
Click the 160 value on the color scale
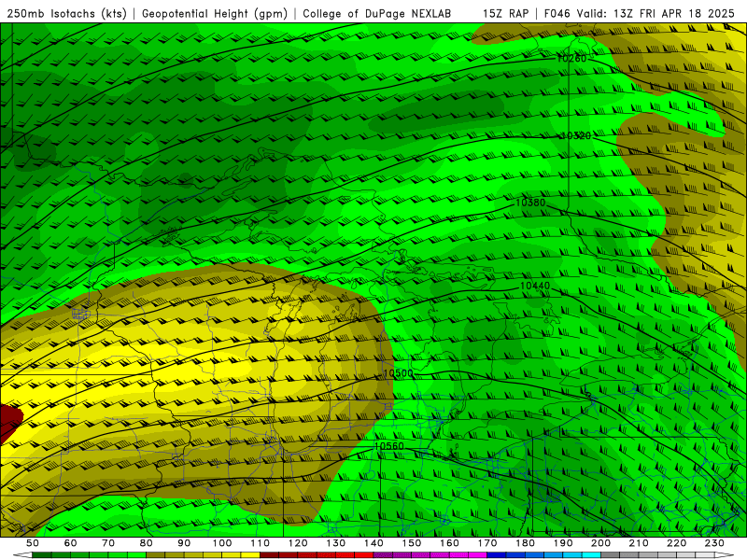click(x=449, y=543)
